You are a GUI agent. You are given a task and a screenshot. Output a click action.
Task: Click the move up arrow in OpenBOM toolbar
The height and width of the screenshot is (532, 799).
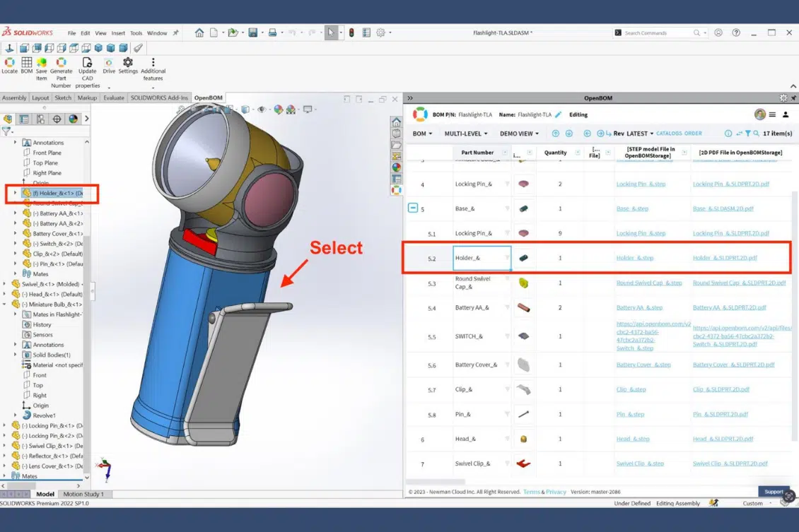tap(556, 134)
